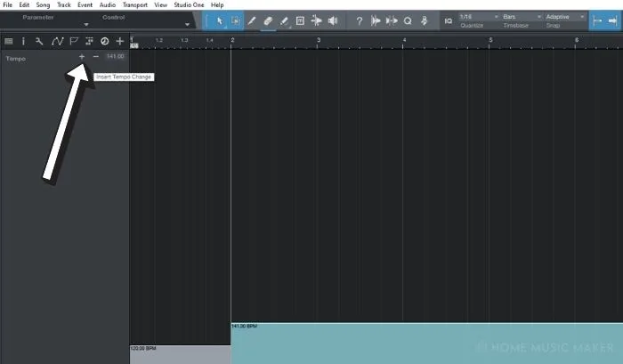This screenshot has width=623, height=364.
Task: Click icon right of the Q quantize icon
Action: coord(425,20)
